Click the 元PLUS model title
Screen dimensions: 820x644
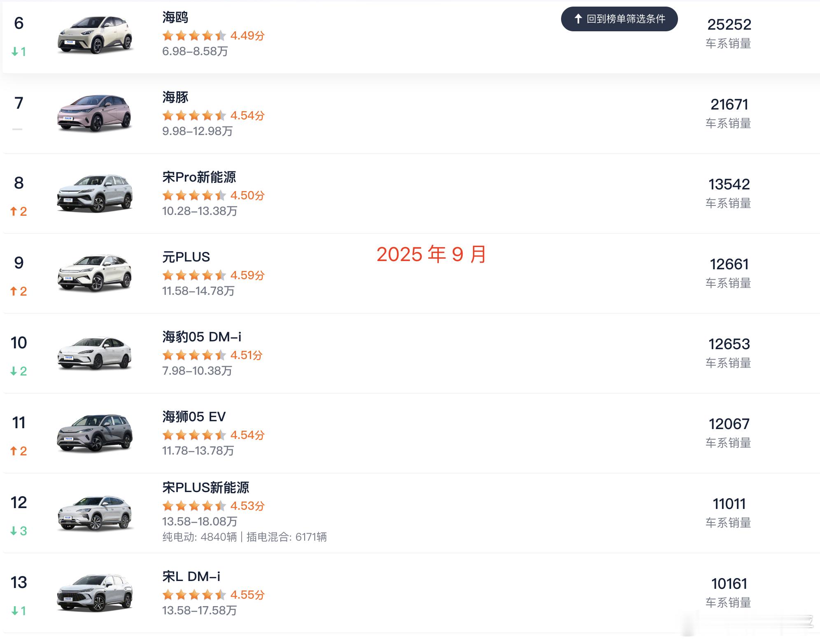point(186,257)
